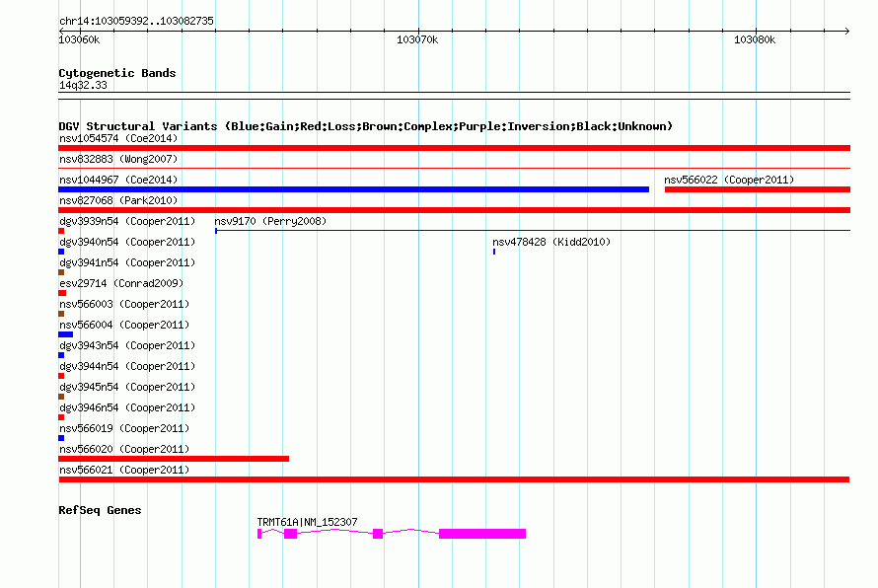Click the dgv3940n54 (Cooper2011) label

coord(127,242)
